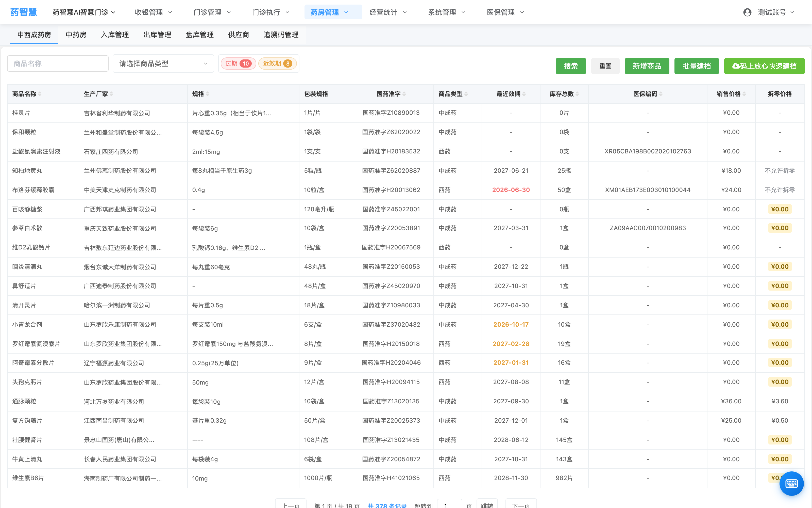Click medical insurance code XR05CBA198B002020102763

[648, 151]
